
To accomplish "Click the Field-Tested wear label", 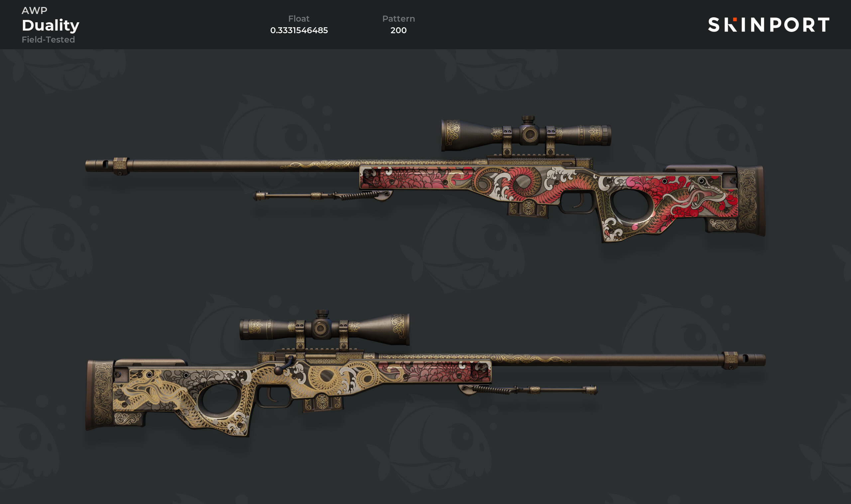I will (48, 40).
